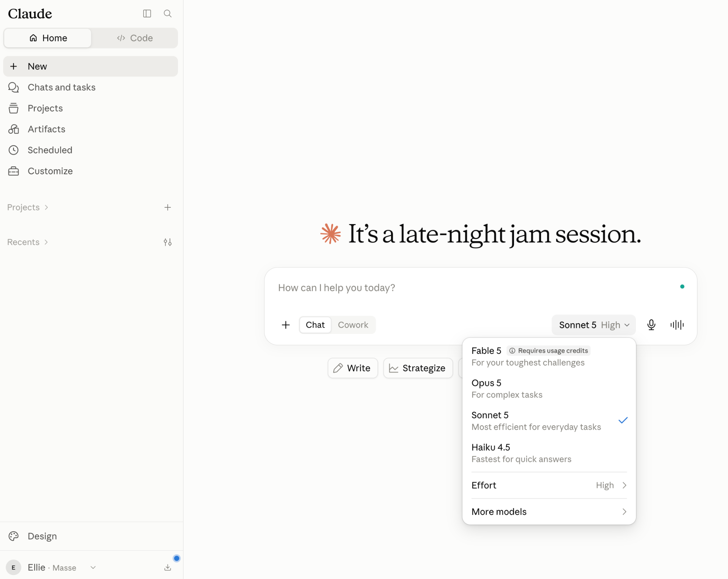Click the download app icon
728x579 pixels.
(x=167, y=568)
